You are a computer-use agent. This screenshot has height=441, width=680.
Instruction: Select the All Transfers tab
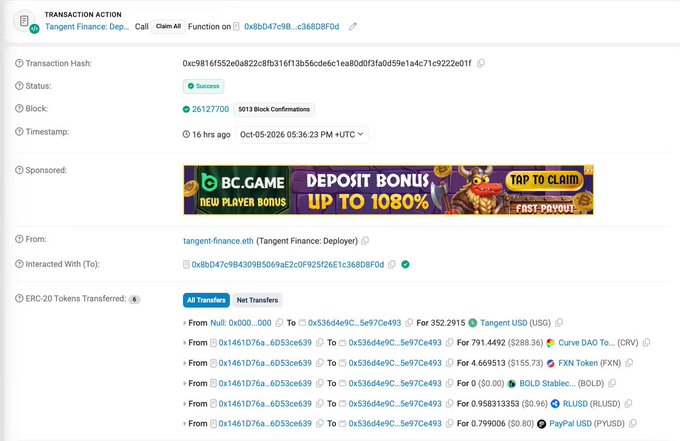pos(206,300)
